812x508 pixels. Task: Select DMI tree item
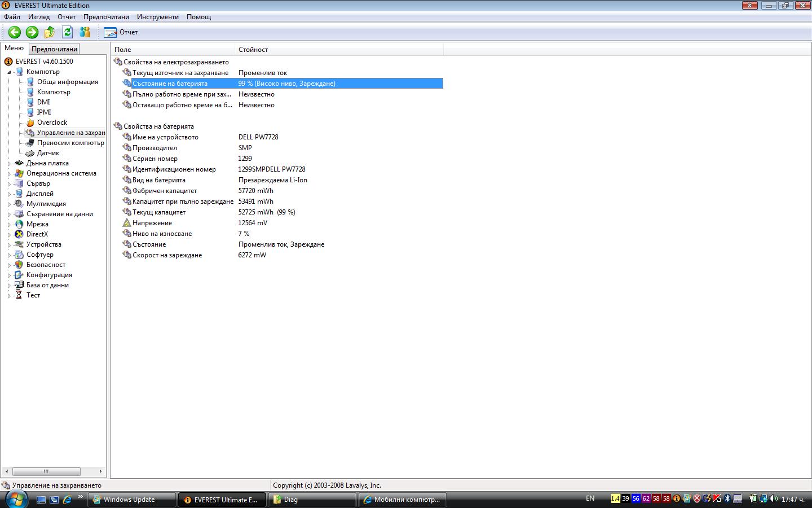coord(43,102)
